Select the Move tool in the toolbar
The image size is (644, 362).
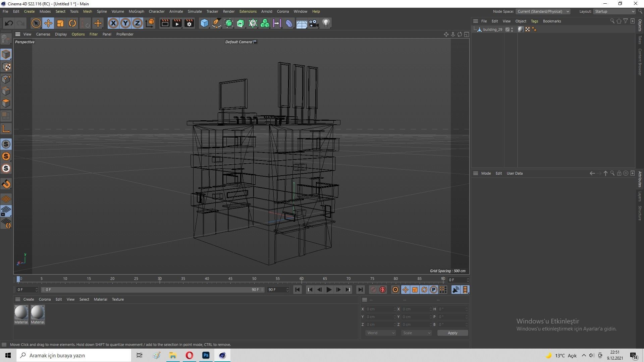pyautogui.click(x=48, y=23)
